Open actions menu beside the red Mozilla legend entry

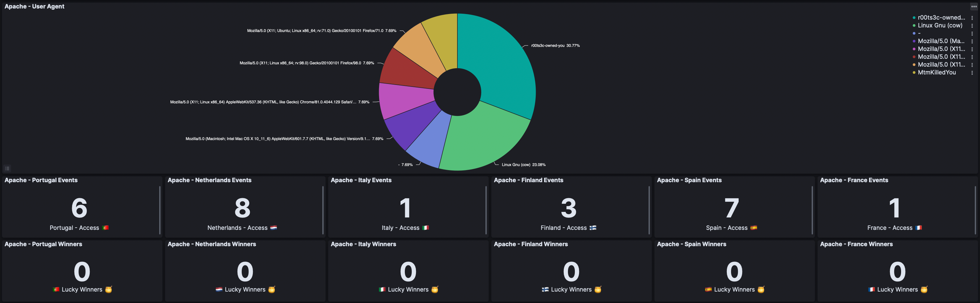(972, 57)
